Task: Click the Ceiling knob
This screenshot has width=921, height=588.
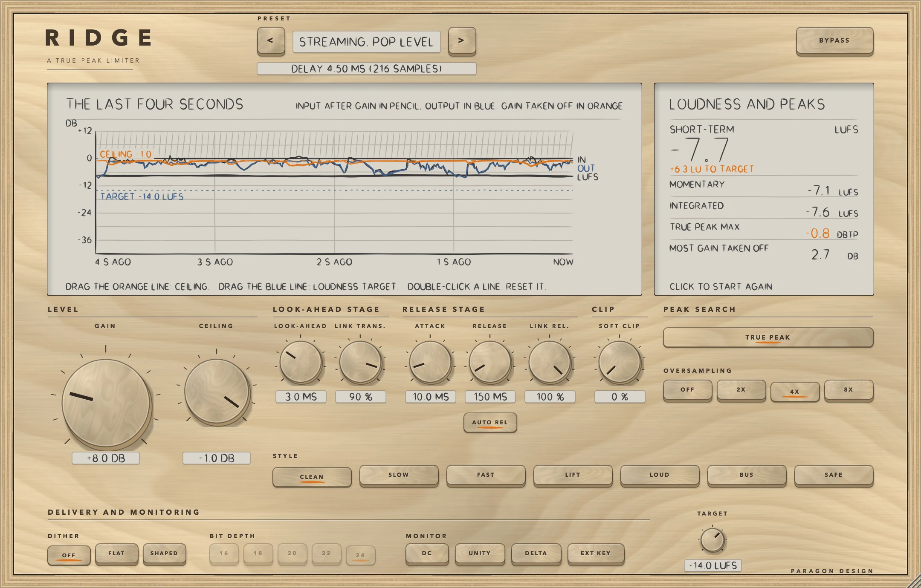Action: click(217, 392)
